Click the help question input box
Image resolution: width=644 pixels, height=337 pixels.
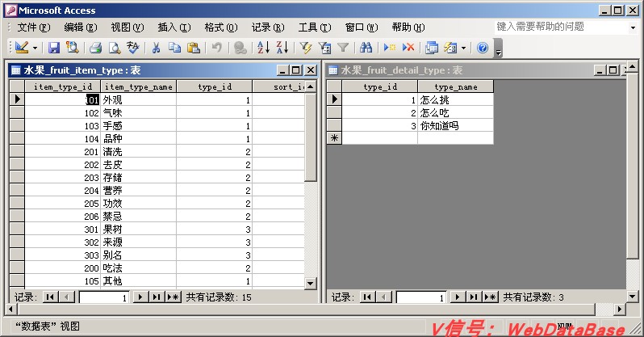561,27
